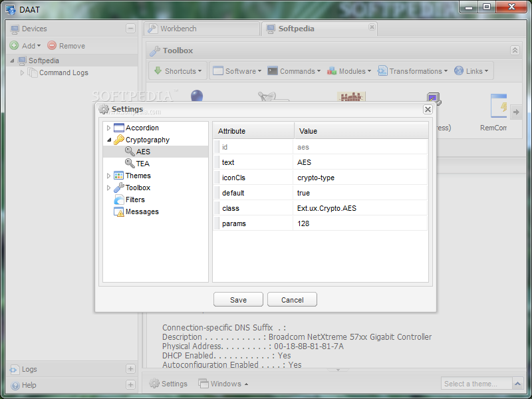532x399 pixels.
Task: Click the Windows icon in the bottom bar
Action: 203,384
